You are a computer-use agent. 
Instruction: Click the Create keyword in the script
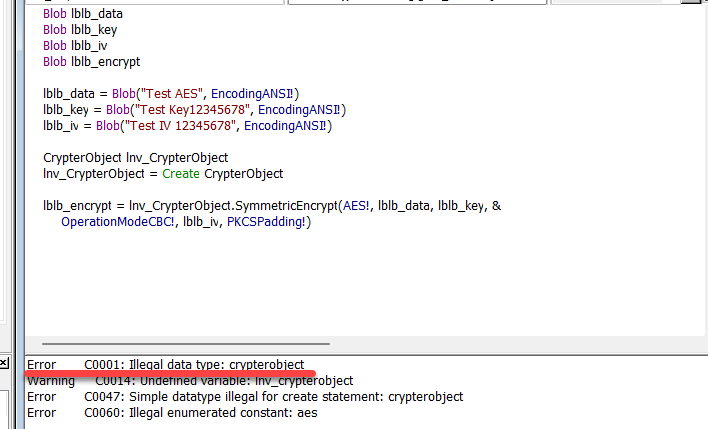pos(180,174)
